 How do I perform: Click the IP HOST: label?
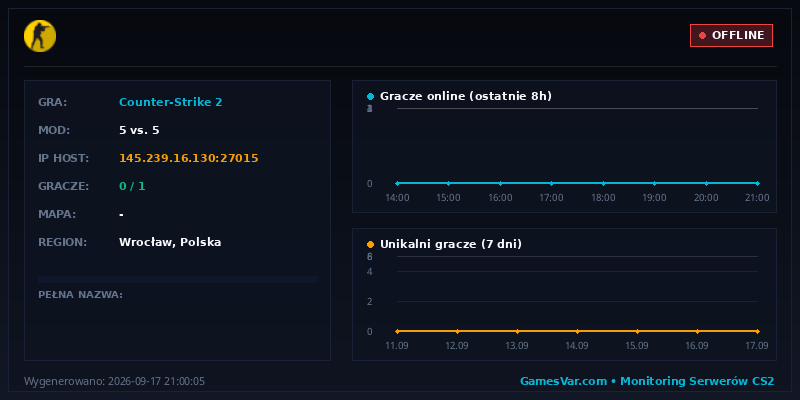click(63, 158)
